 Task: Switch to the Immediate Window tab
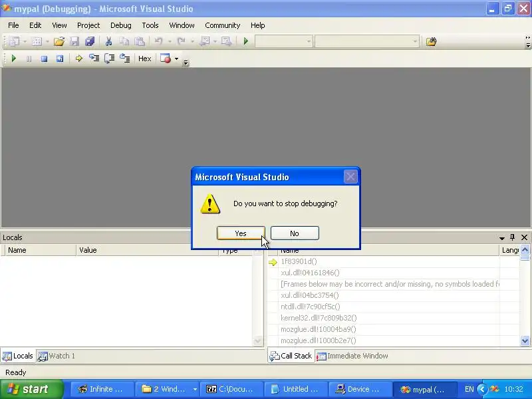point(352,356)
